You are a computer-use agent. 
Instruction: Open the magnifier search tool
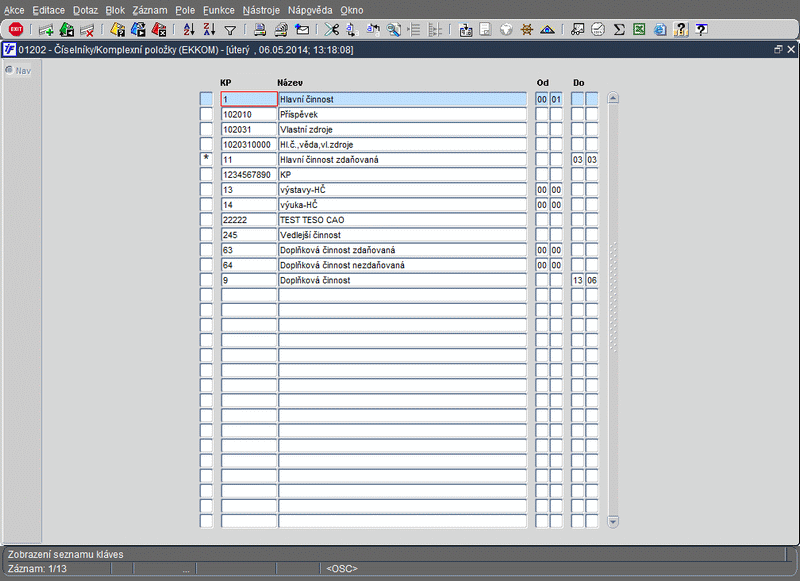tap(393, 30)
